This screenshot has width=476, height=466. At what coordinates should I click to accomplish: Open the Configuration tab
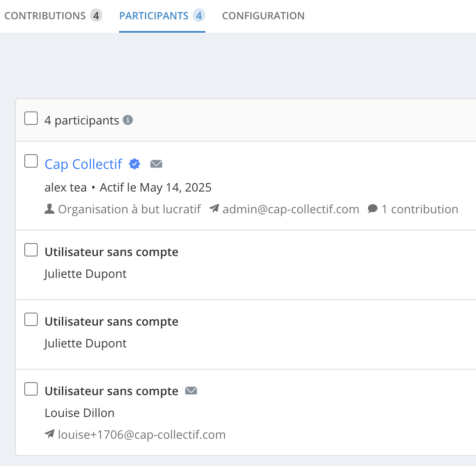(x=263, y=16)
